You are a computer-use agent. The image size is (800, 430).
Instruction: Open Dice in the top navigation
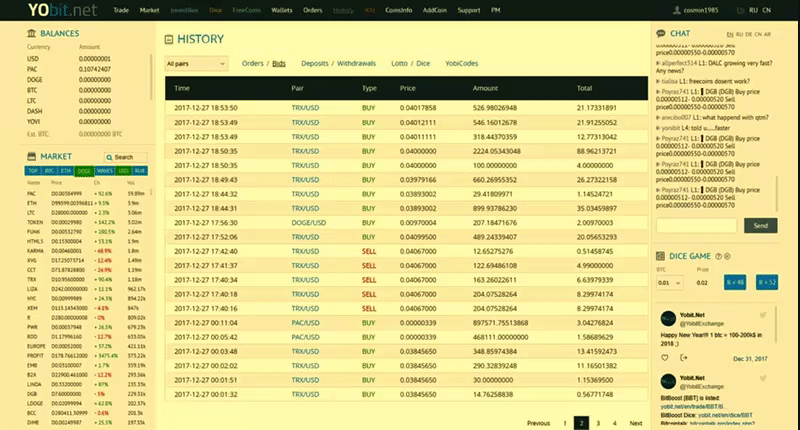click(215, 10)
